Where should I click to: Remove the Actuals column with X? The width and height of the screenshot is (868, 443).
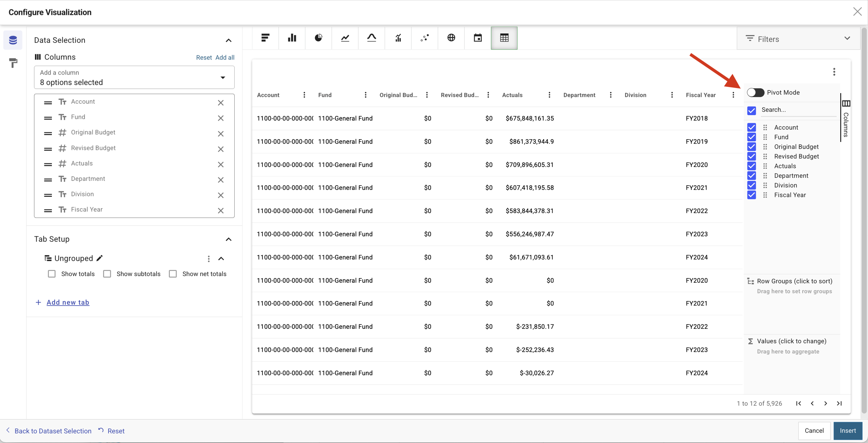click(x=221, y=165)
